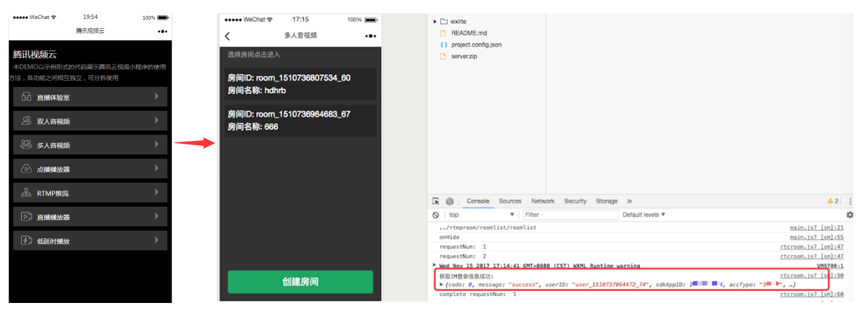
Task: Show more devtools tabs via the » chevron
Action: coord(629,201)
